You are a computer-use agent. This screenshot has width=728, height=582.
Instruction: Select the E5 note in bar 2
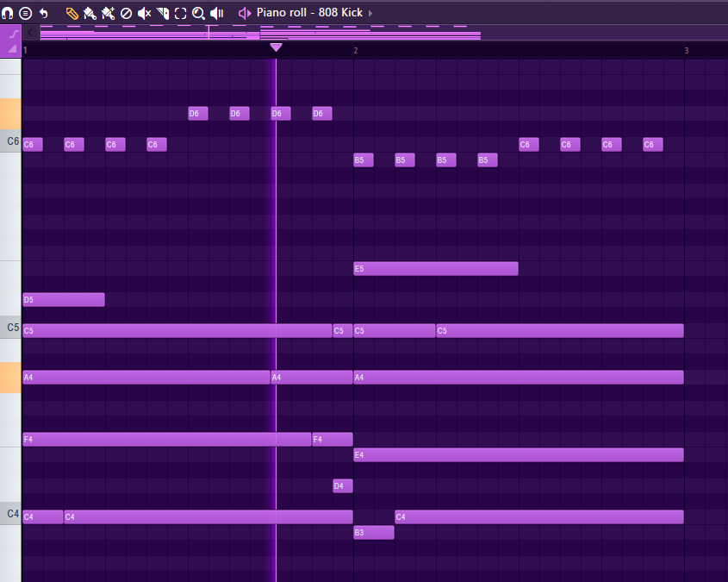click(x=435, y=268)
